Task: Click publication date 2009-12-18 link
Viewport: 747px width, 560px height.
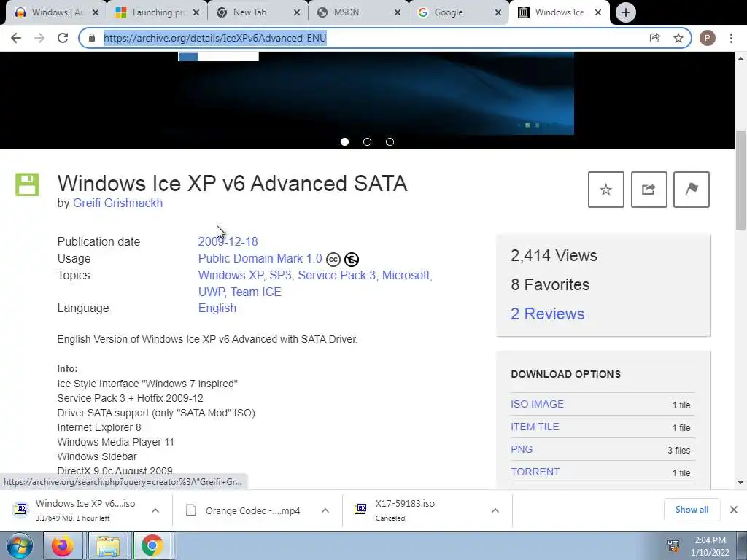Action: click(228, 241)
